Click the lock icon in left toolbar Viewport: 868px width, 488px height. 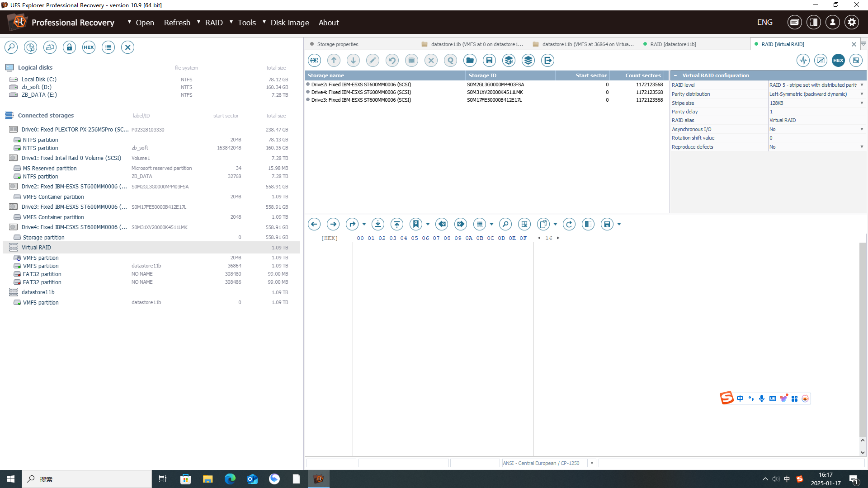[69, 47]
